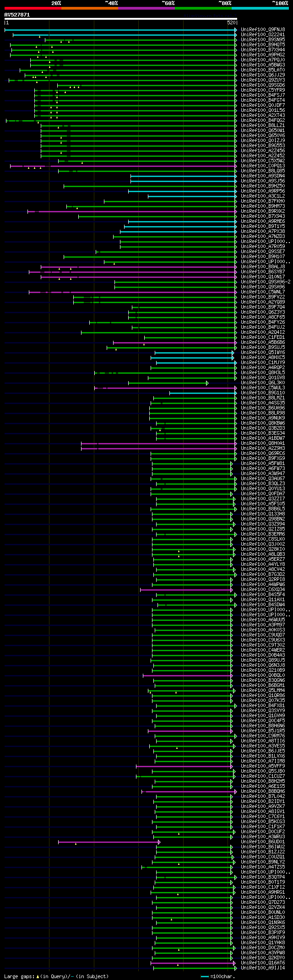Open the UniRef100_Q98BN2 hit label
This screenshot has width=293, height=980.
coord(263,519)
